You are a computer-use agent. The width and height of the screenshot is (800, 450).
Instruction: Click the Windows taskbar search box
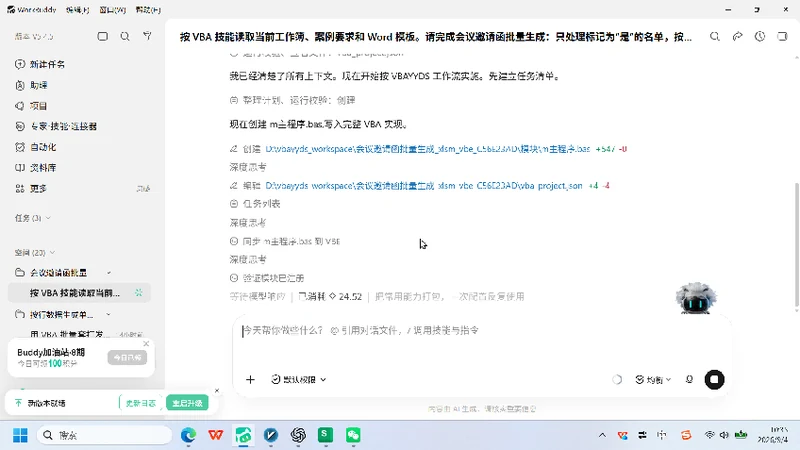105,435
